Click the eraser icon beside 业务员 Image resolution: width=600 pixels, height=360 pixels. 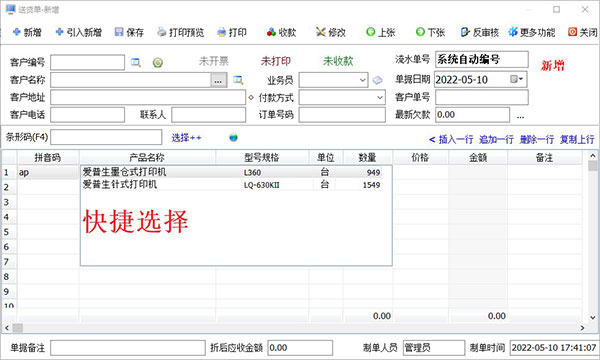377,80
